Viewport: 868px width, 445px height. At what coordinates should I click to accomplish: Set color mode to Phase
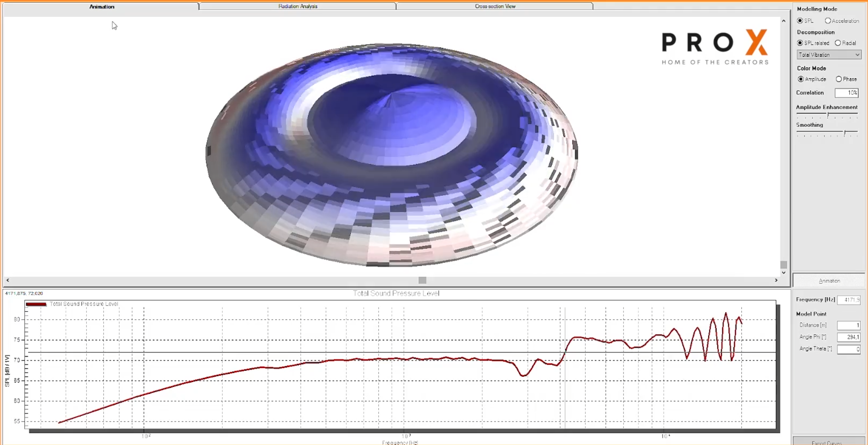pyautogui.click(x=846, y=79)
